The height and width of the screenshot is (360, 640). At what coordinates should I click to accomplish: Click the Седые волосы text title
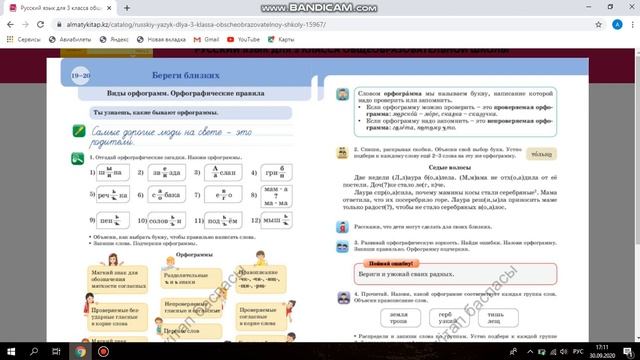click(x=449, y=167)
